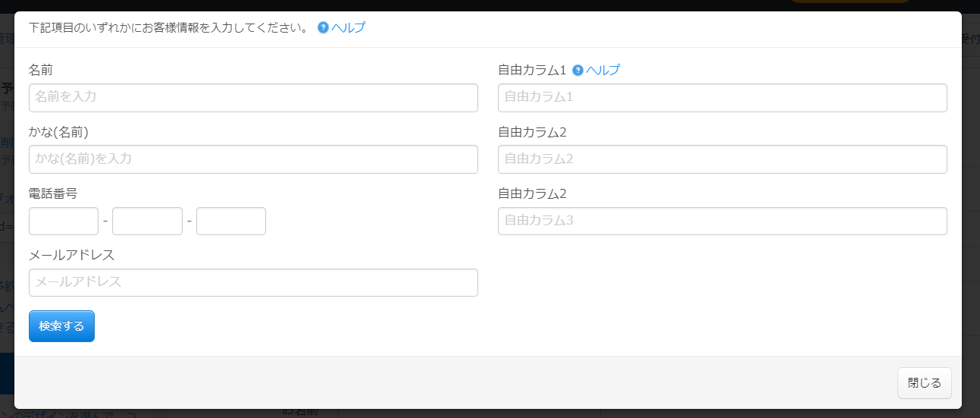The image size is (980, 418).
Task: Click the 電話番号 label
Action: (53, 193)
